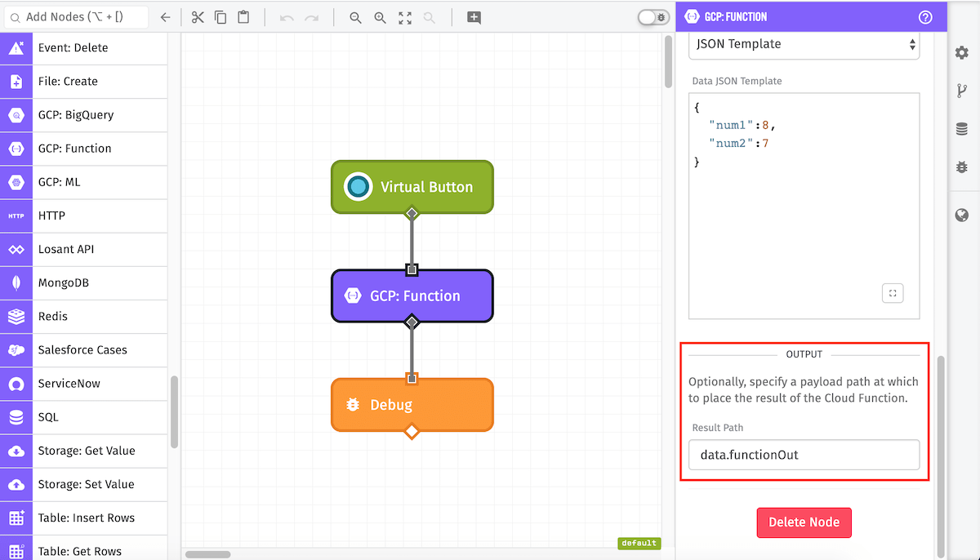Image resolution: width=980 pixels, height=560 pixels.
Task: Add a canvas note icon
Action: pos(474,17)
